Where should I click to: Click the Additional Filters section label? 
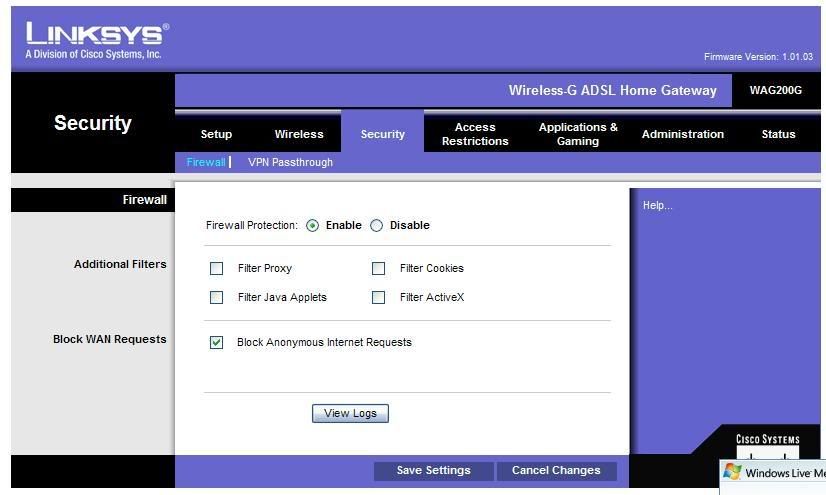(120, 264)
